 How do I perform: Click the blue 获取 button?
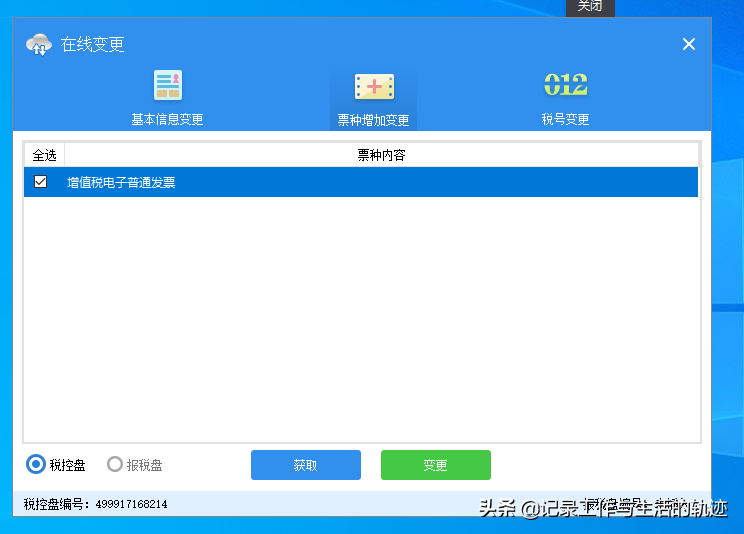pos(306,465)
